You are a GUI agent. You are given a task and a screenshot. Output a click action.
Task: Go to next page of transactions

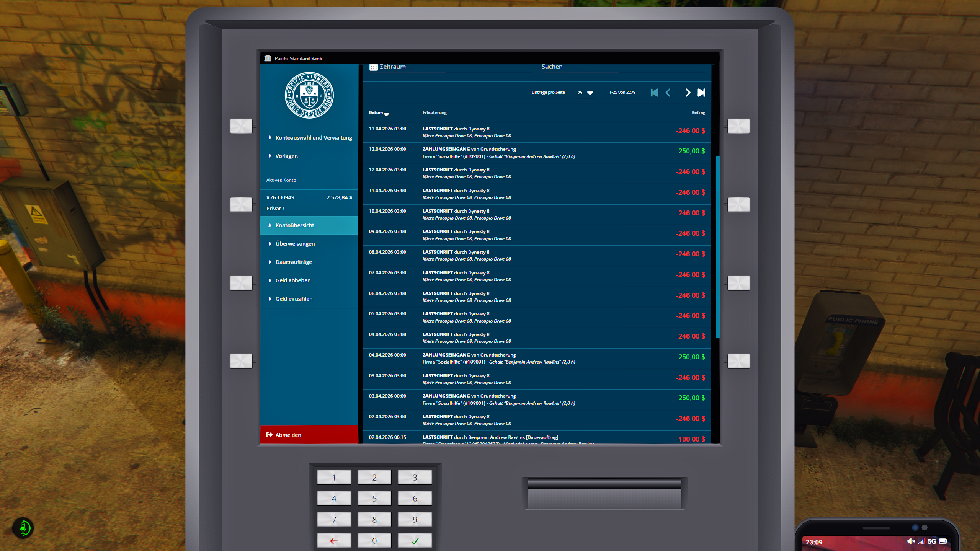(x=688, y=93)
